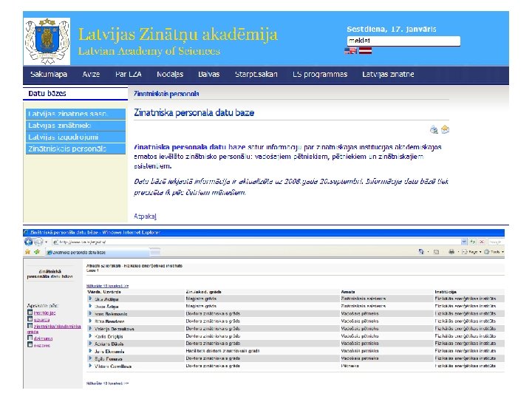This screenshot has height=399, width=532.
Task: Click the Academy coat of arms logo
Action: pos(47,41)
